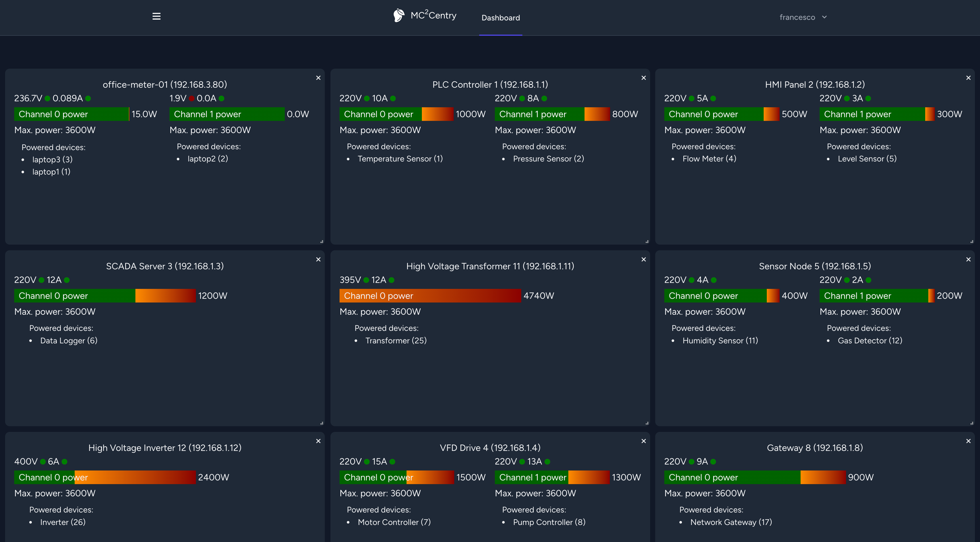Viewport: 980px width, 542px height.
Task: Close the PLC Controller 1 widget
Action: pos(644,78)
